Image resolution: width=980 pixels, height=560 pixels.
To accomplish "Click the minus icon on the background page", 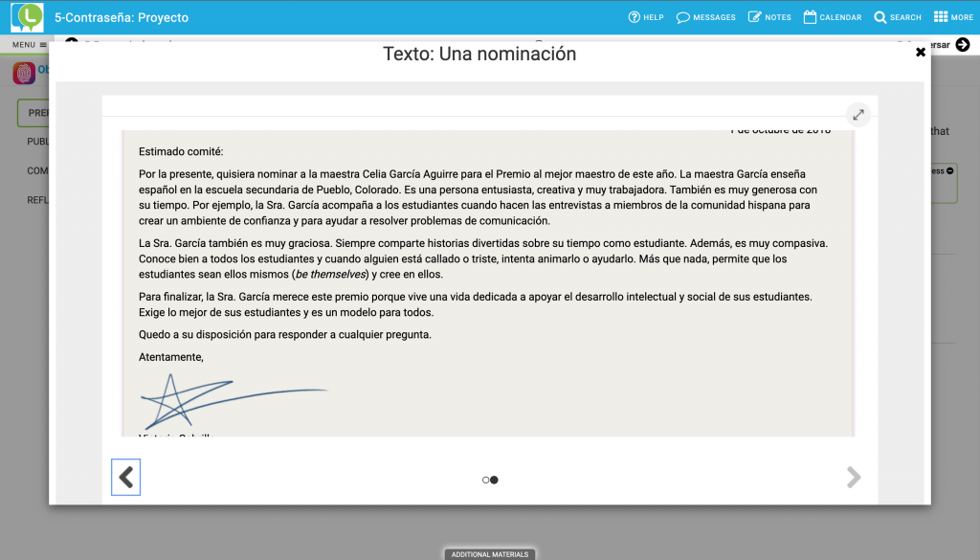I will pyautogui.click(x=950, y=170).
